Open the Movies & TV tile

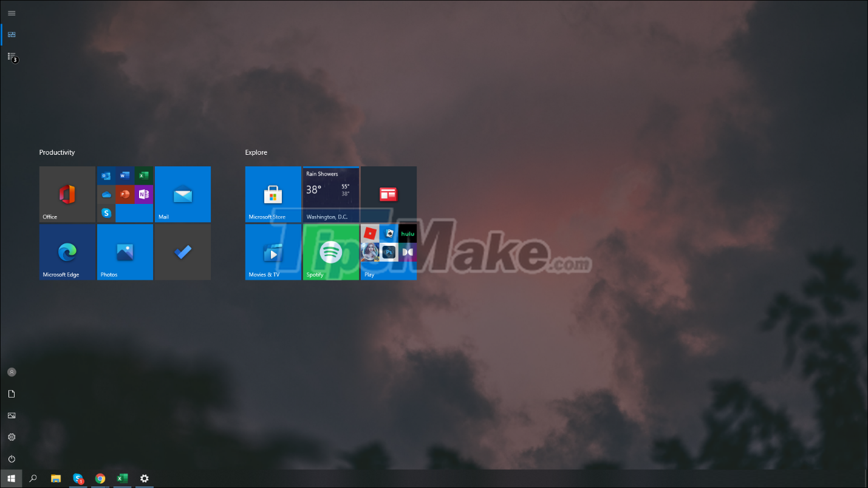point(273,251)
